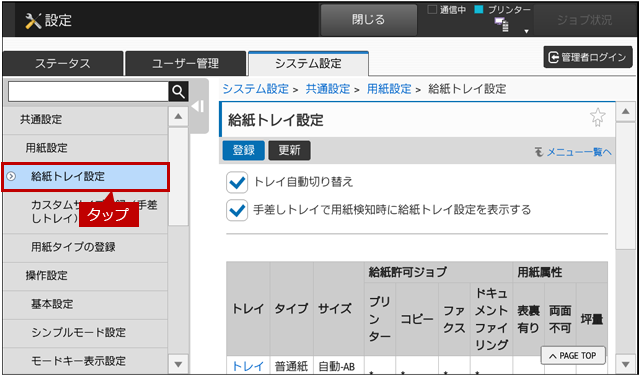Click the settings wrench icon

coord(33,20)
